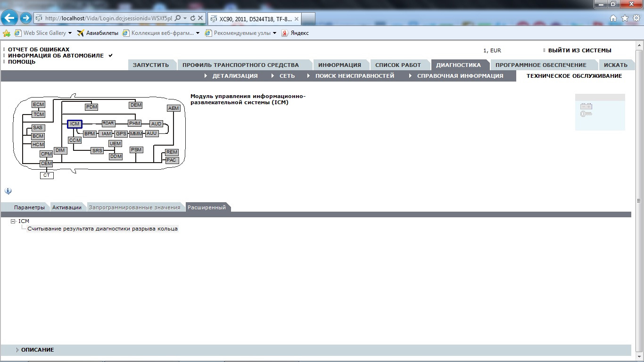Screen dimensions: 644x362
Task: Click ВЫЙТИ ИЗ СИСТЕМЫ link
Action: point(579,50)
